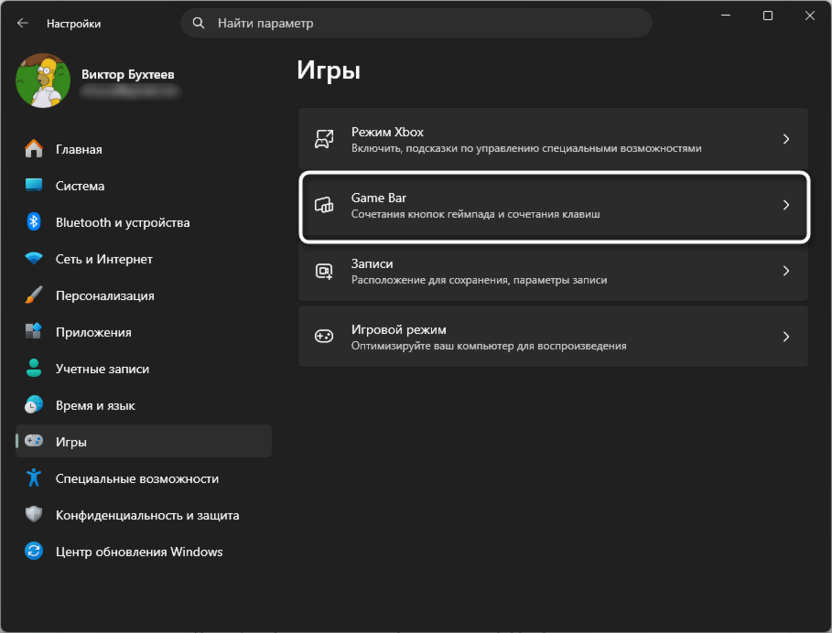Click the Конфиденциальность shield icon

click(34, 514)
